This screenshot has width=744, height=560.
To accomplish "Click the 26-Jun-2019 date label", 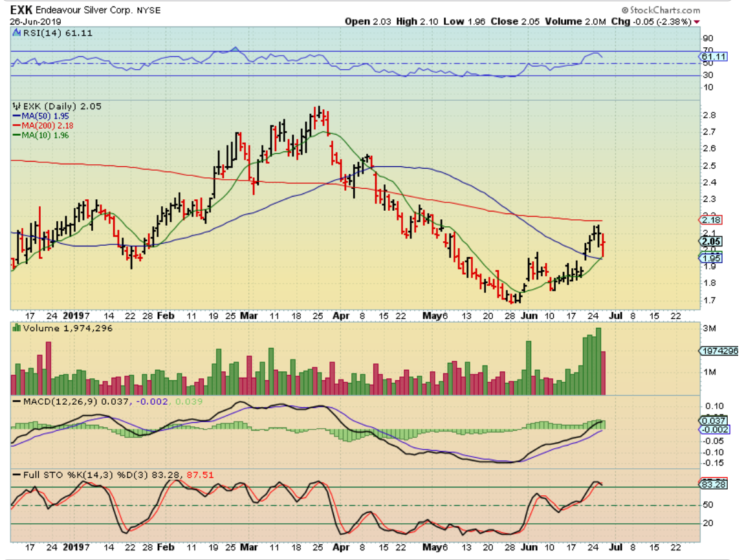I will (x=36, y=22).
